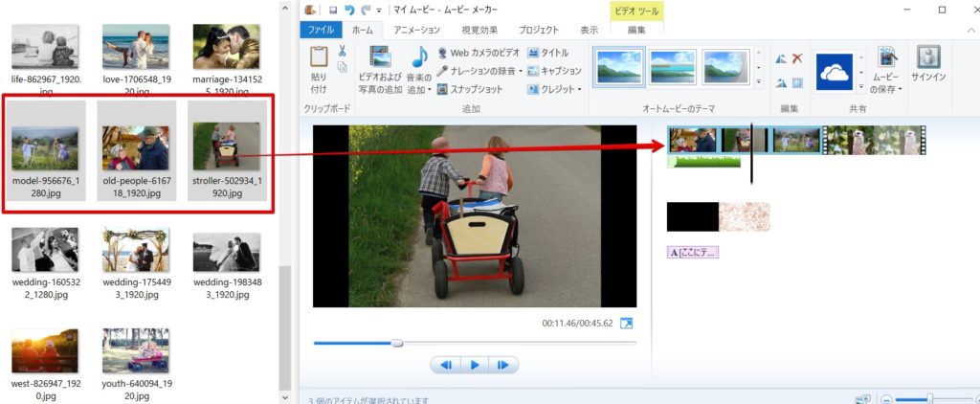Select the second AutoMovie theme thumbnail

point(673,66)
